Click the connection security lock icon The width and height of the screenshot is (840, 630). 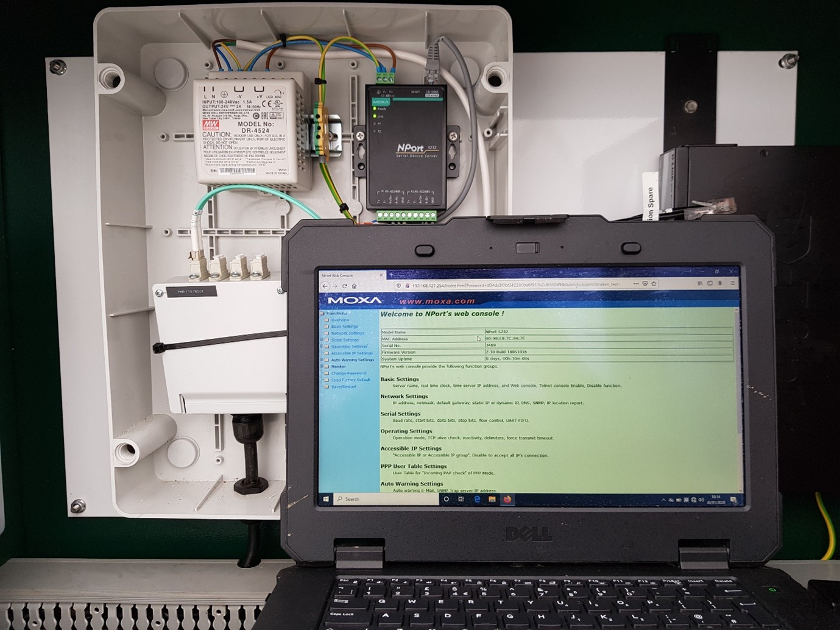point(408,286)
